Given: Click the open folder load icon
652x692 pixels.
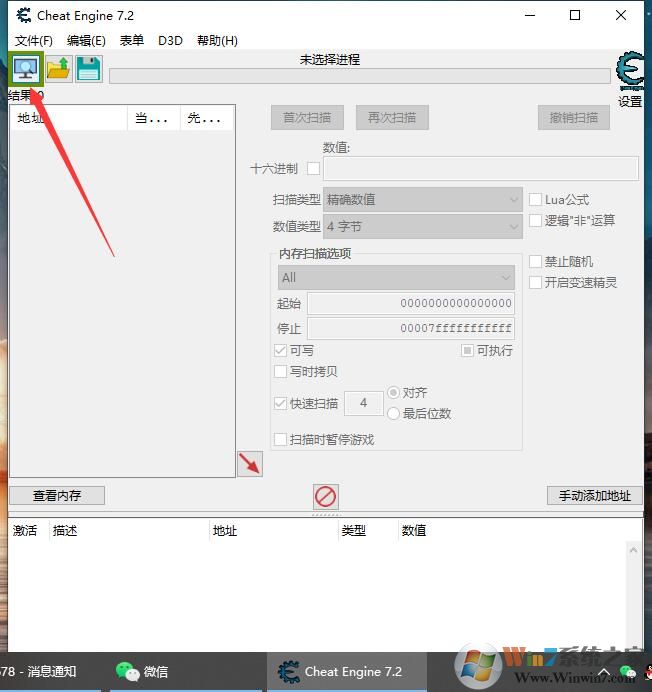Looking at the screenshot, I should pos(58,70).
